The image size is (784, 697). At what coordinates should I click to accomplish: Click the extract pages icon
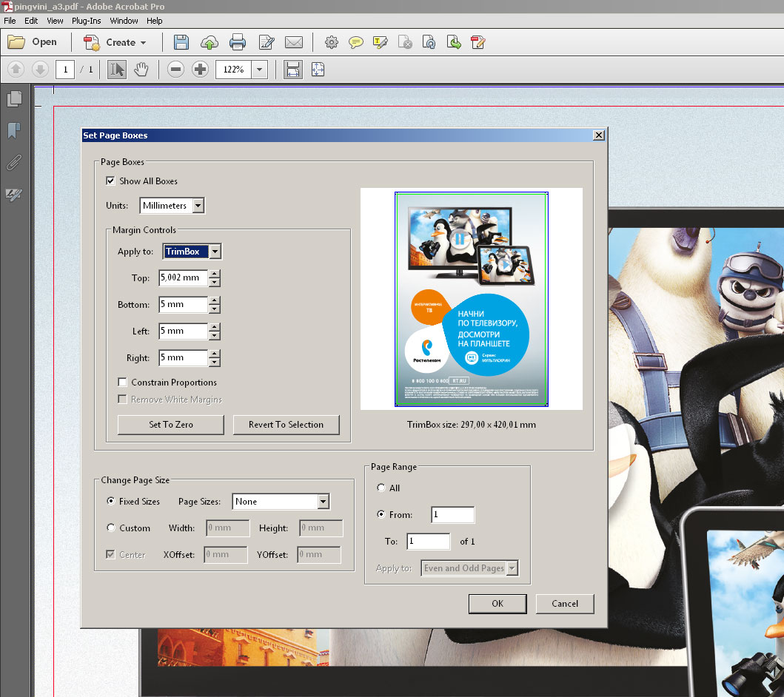coord(454,42)
